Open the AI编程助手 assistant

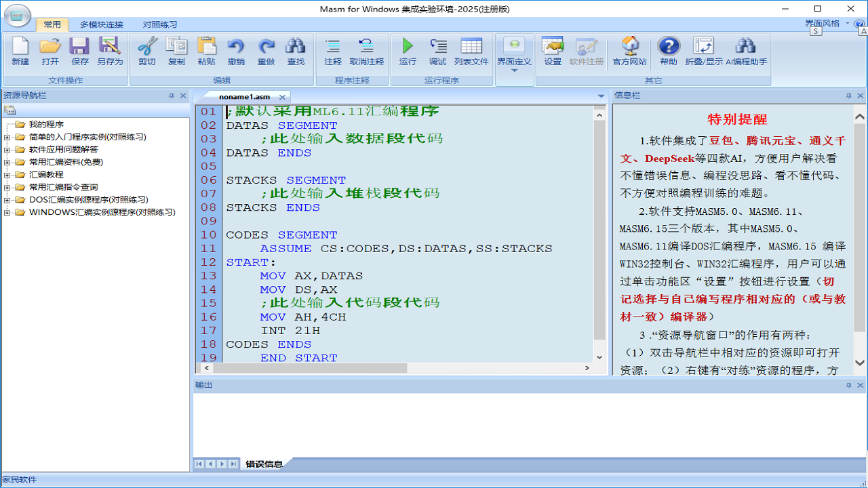pos(745,51)
